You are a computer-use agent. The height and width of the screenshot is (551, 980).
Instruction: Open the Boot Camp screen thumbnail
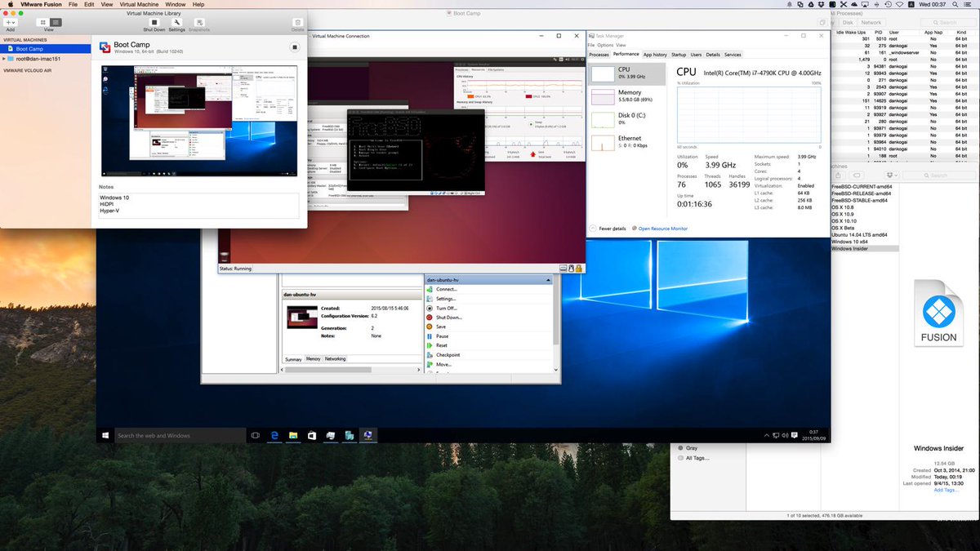pyautogui.click(x=199, y=121)
